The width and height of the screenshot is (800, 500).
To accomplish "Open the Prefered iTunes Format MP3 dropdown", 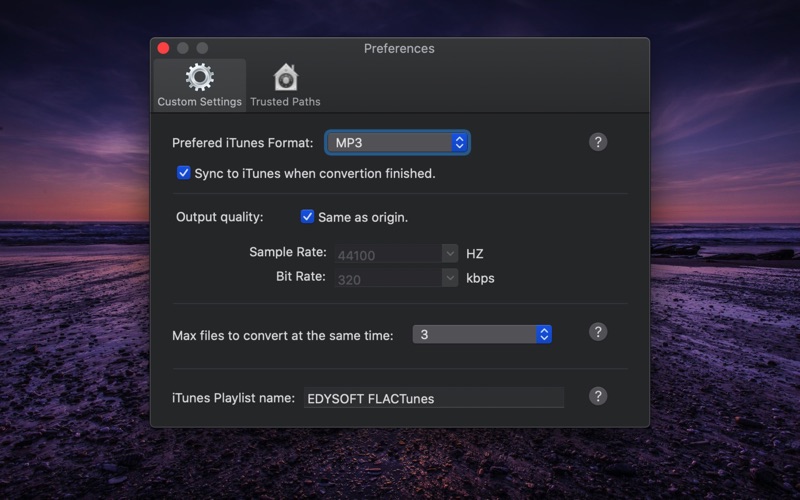I will (397, 142).
